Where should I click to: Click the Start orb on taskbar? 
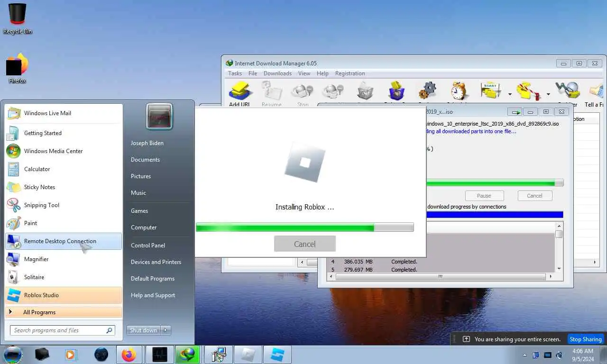(x=13, y=354)
